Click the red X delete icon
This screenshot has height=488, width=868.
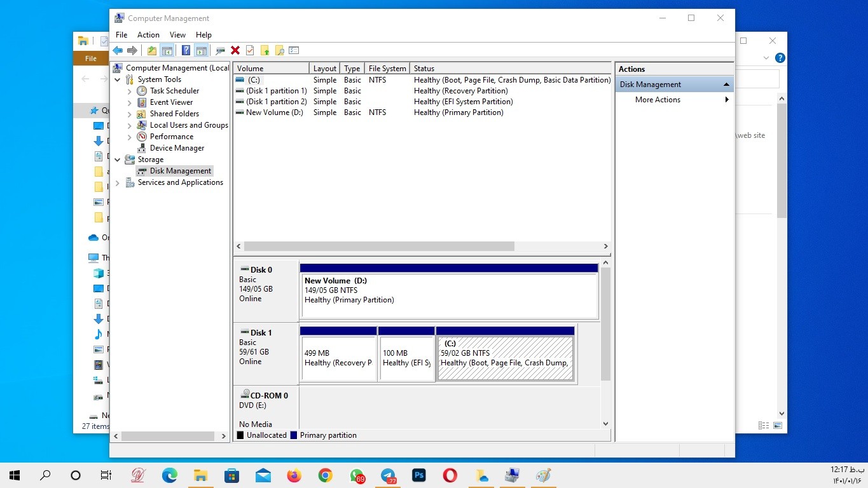(x=235, y=51)
